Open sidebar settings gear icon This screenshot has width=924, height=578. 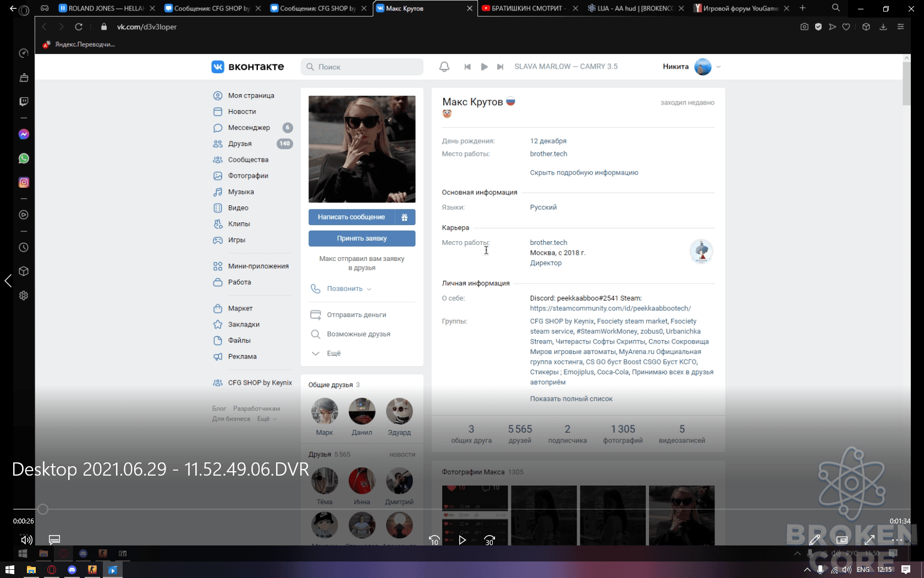click(24, 295)
